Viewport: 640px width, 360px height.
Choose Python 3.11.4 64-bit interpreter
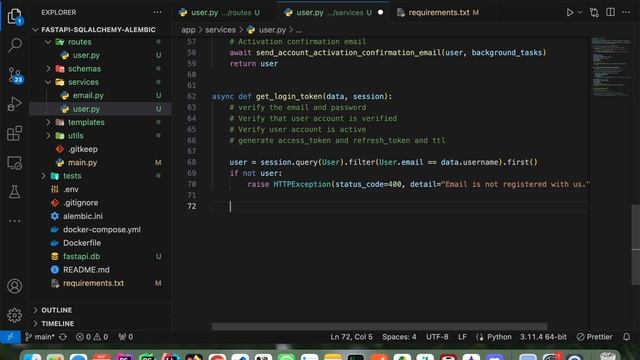click(x=543, y=337)
